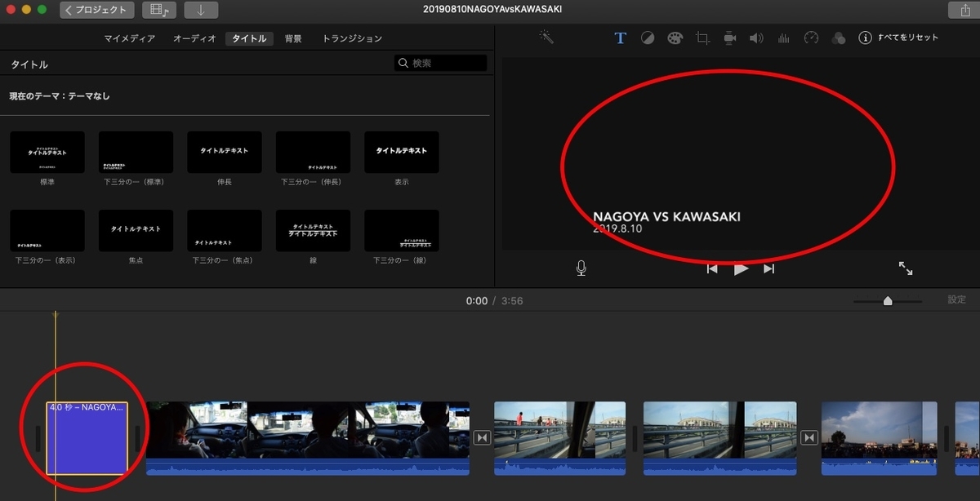Open the noise reduction and equalizer settings
Image resolution: width=980 pixels, height=501 pixels.
tap(782, 38)
